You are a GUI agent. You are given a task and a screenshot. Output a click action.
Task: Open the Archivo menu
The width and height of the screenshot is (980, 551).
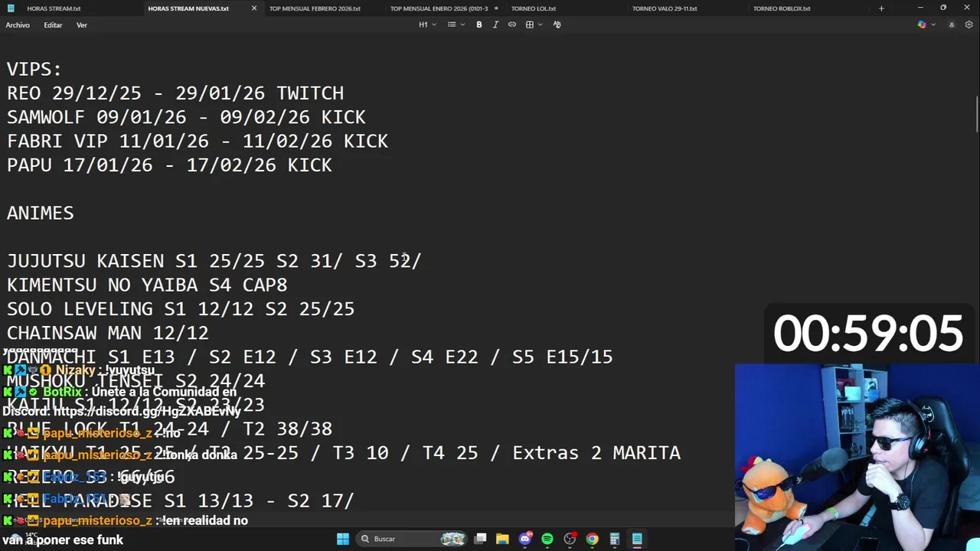tap(18, 25)
